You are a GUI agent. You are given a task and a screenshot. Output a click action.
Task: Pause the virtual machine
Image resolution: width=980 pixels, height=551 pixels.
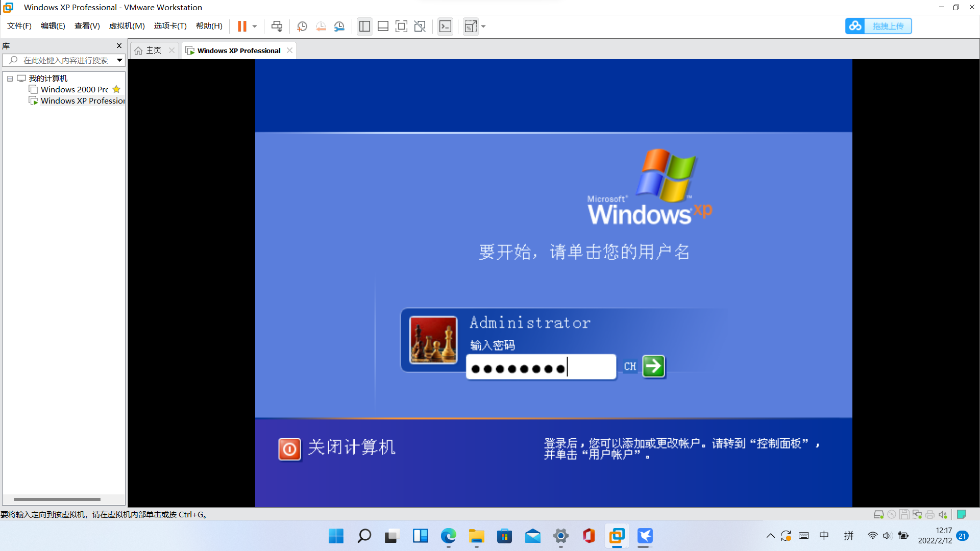pyautogui.click(x=242, y=27)
